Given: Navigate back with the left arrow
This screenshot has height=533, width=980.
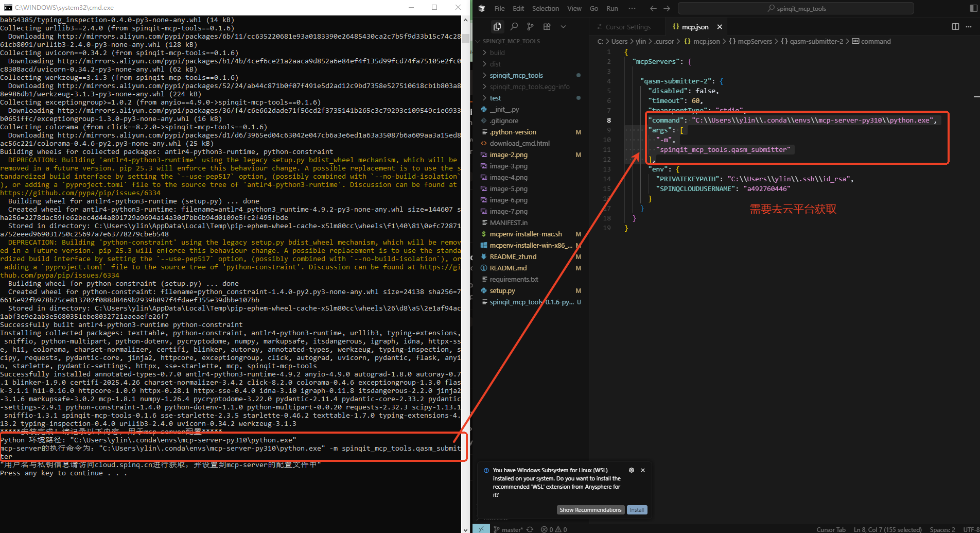Looking at the screenshot, I should point(653,8).
